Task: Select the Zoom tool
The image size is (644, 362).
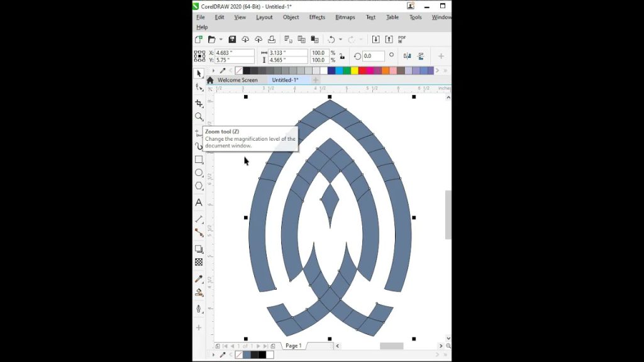Action: (x=199, y=116)
